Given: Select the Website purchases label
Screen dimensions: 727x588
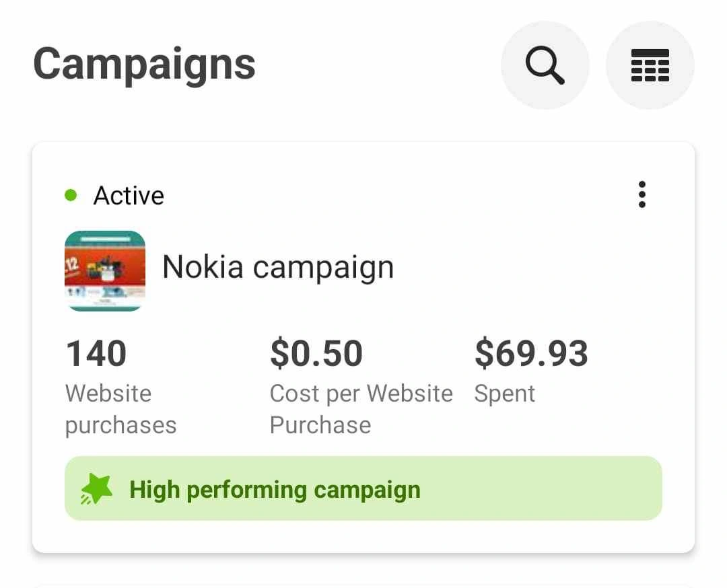Looking at the screenshot, I should (x=120, y=409).
